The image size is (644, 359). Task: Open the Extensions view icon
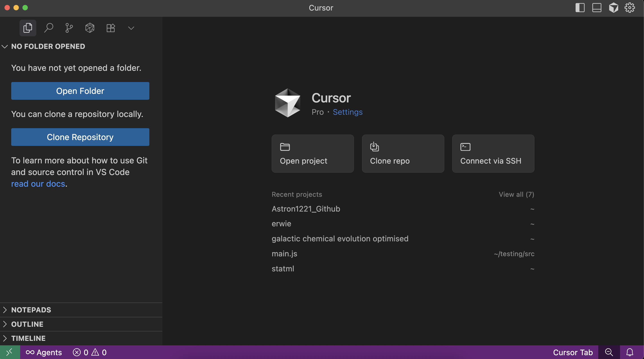(111, 28)
